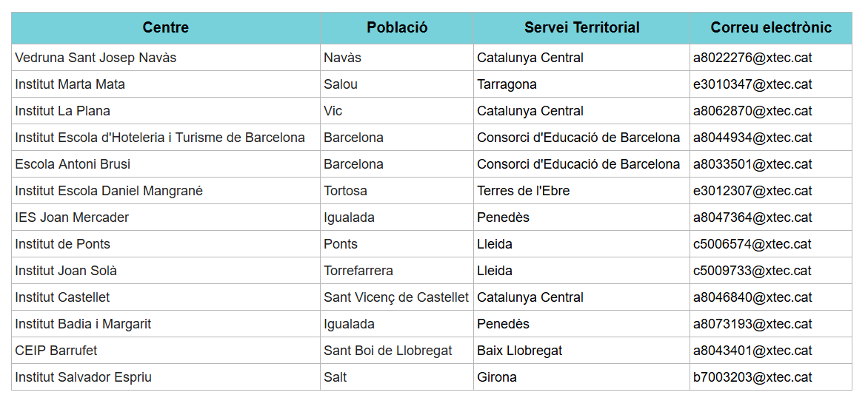Viewport: 868px width, 395px height.
Task: Click the Tortosa cell
Action: click(x=345, y=191)
